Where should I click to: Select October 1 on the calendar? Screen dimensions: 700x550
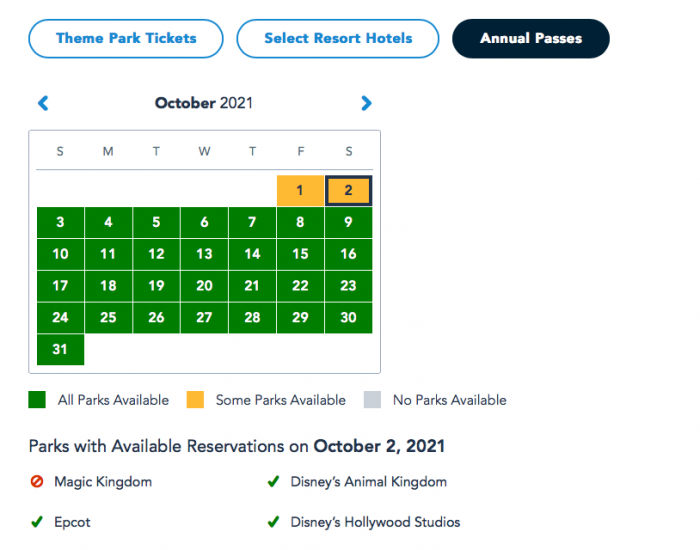pos(300,191)
